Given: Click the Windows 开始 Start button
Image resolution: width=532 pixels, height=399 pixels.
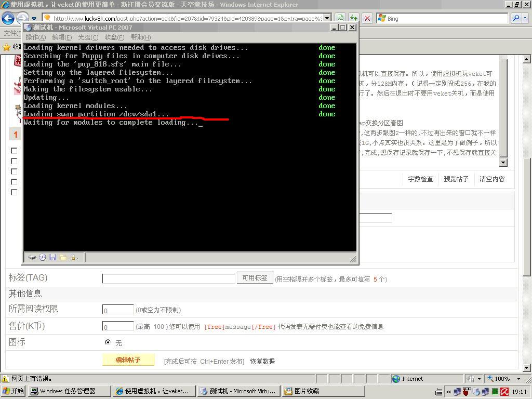Looking at the screenshot, I should coord(14,391).
